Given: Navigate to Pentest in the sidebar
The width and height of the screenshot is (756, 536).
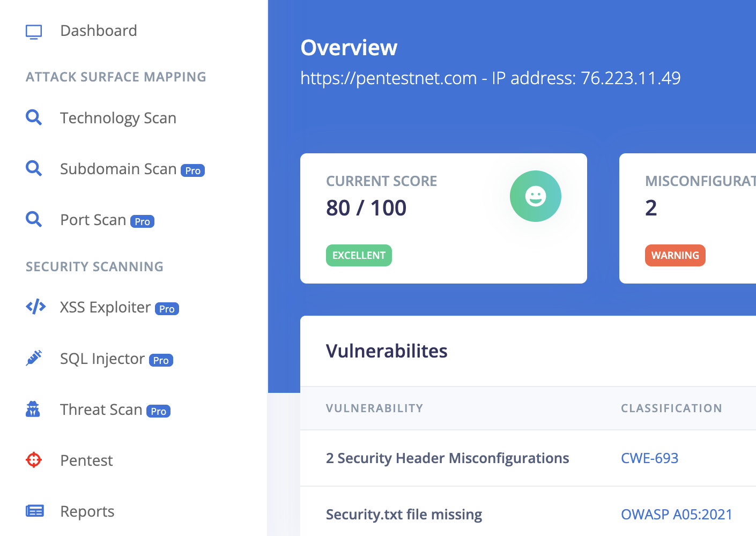Looking at the screenshot, I should click(86, 460).
